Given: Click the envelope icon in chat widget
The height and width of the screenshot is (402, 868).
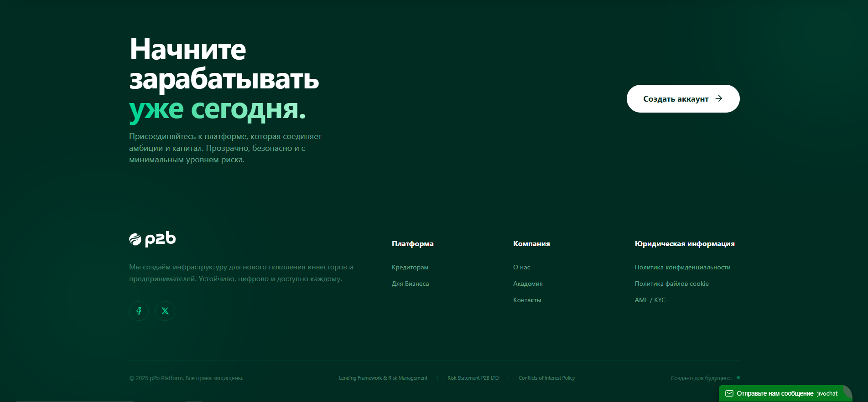Looking at the screenshot, I should point(729,393).
